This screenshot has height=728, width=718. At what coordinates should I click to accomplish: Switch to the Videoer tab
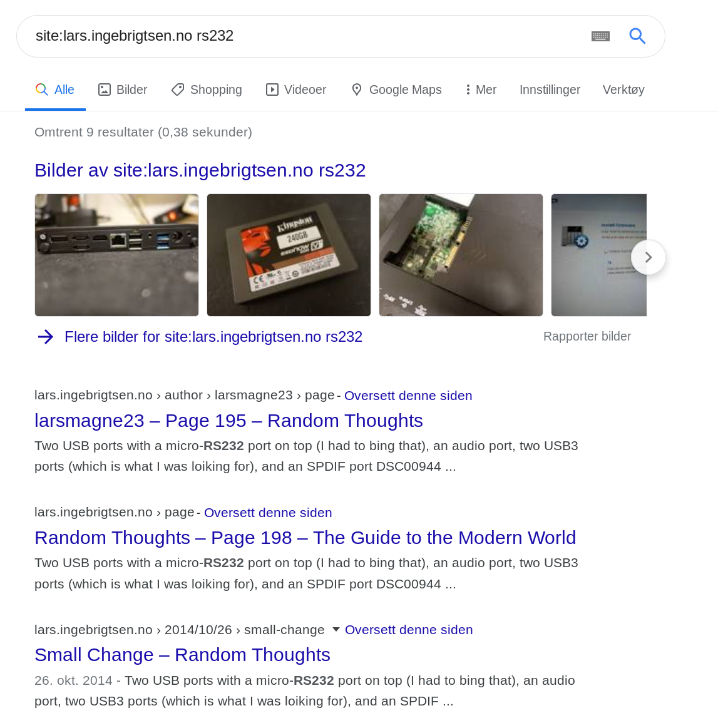click(x=296, y=90)
